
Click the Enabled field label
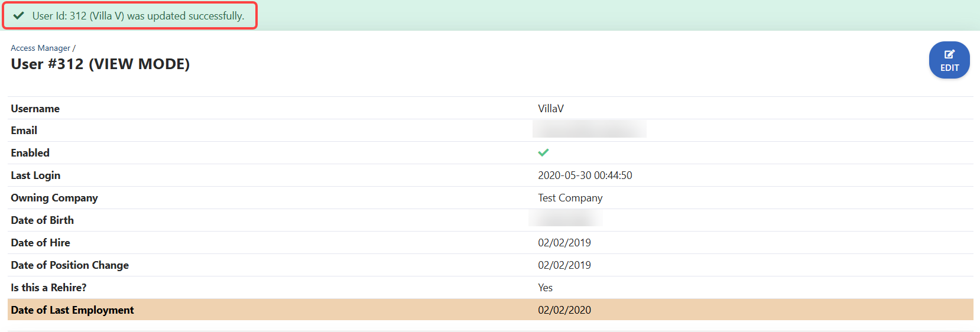tap(30, 153)
